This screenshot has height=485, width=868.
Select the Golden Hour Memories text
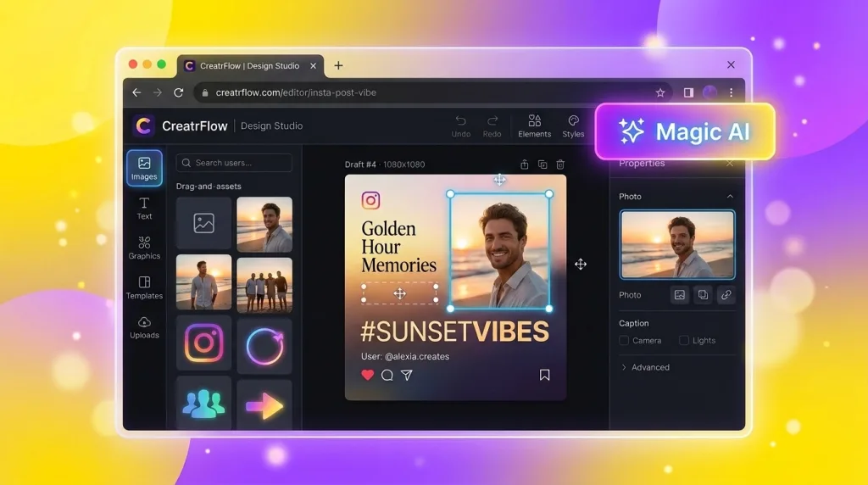(398, 247)
